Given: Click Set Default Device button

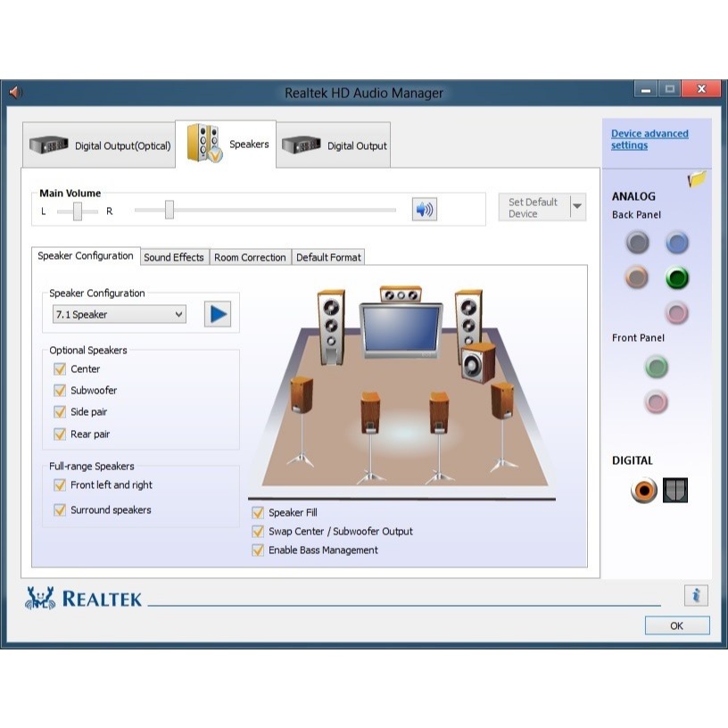Looking at the screenshot, I should pos(534,207).
